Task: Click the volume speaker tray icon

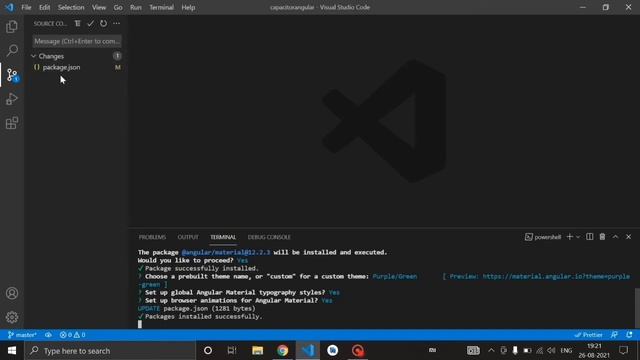Action: click(x=551, y=351)
